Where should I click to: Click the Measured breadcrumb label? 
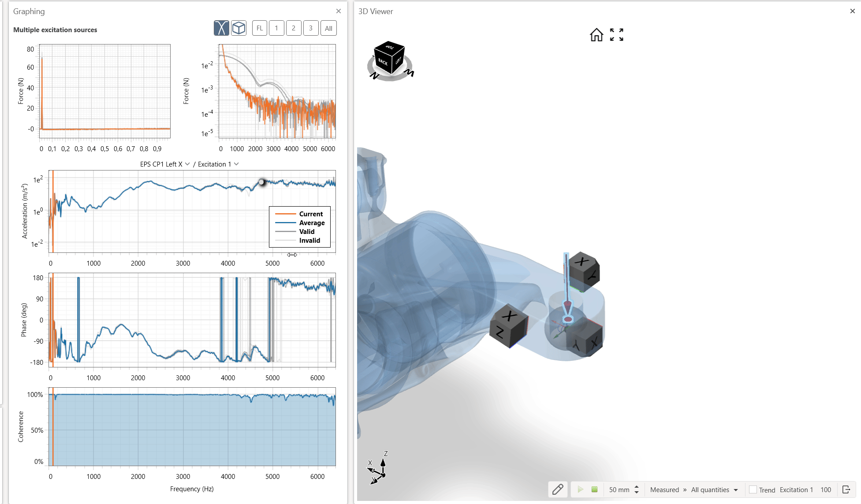click(664, 489)
